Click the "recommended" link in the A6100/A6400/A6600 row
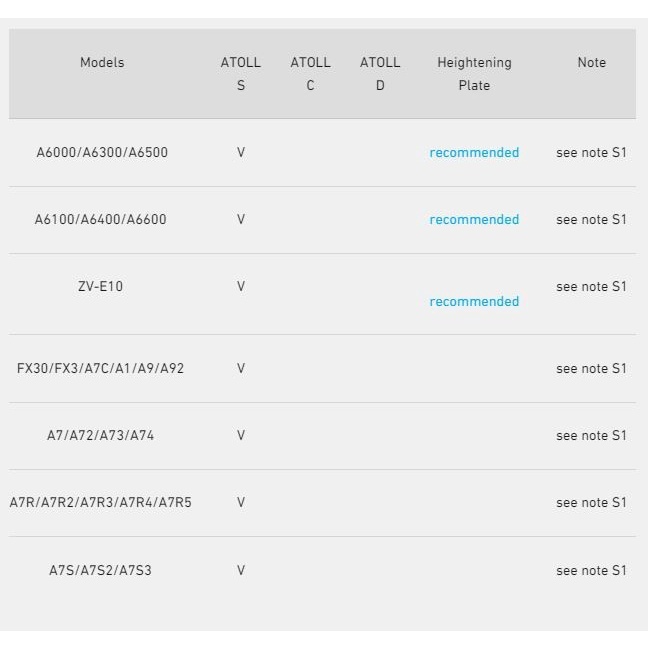648x648 pixels. click(x=474, y=220)
